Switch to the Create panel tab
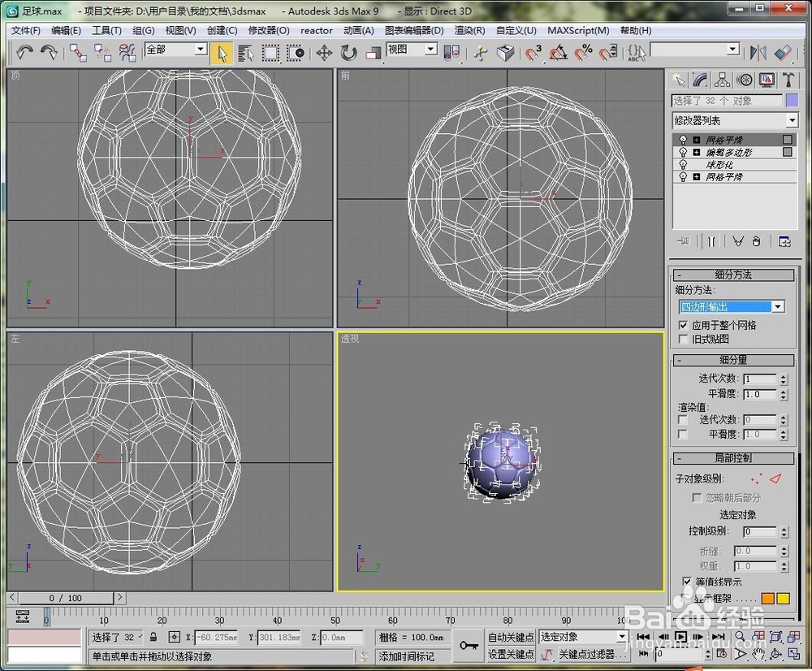Viewport: 812px width, 671px height. tap(678, 80)
